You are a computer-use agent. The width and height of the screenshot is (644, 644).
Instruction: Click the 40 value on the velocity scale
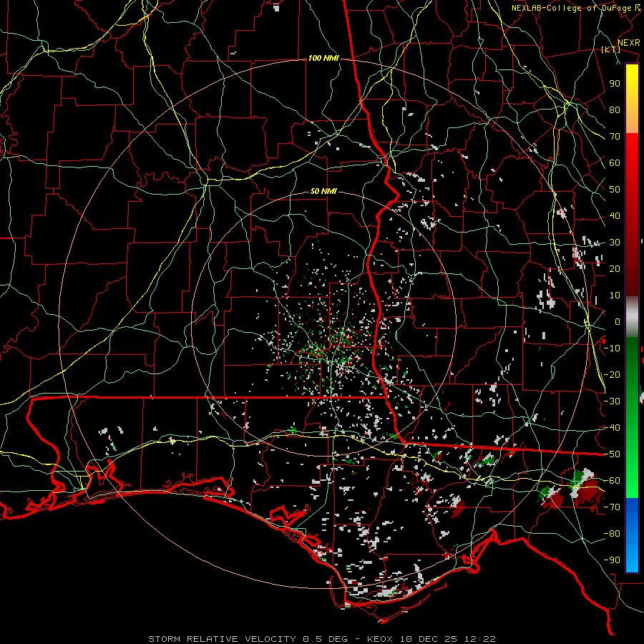(615, 216)
